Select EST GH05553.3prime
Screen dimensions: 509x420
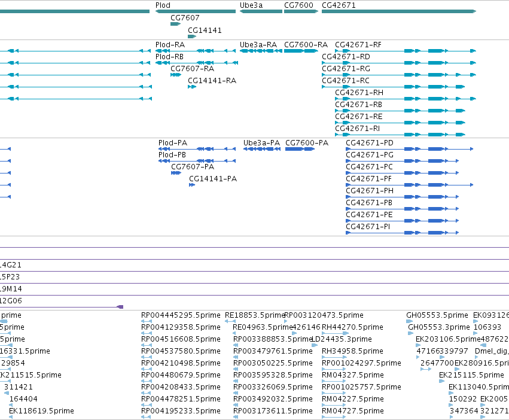click(x=439, y=327)
